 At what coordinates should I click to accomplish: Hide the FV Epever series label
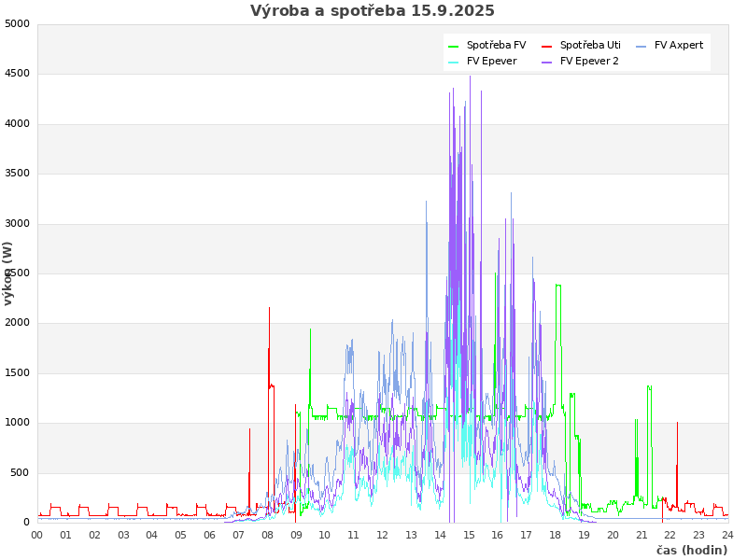(x=491, y=61)
